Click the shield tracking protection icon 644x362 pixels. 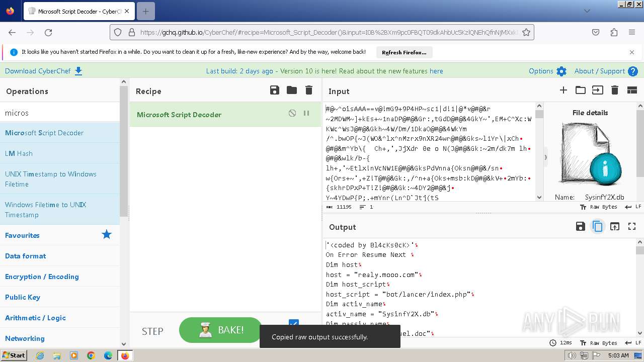point(118,32)
